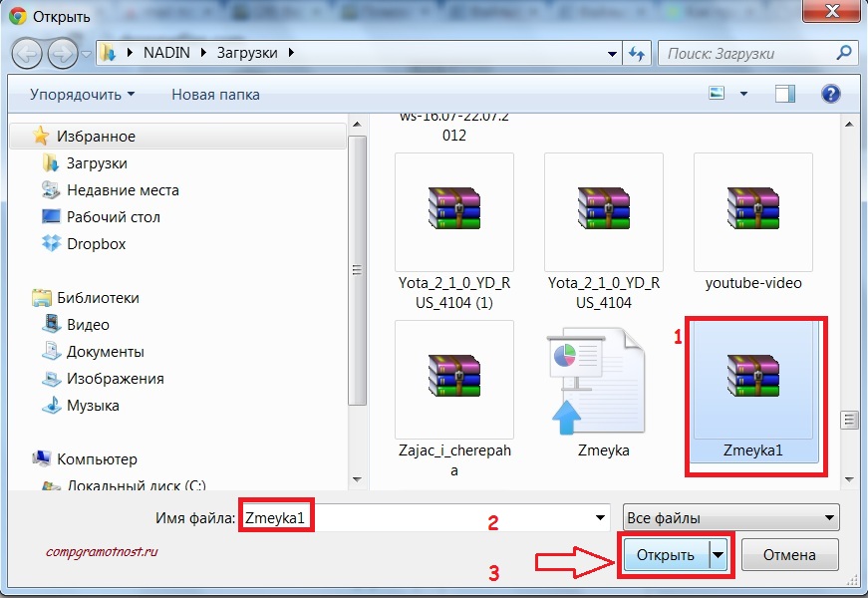This screenshot has height=598, width=868.
Task: Open Недавние места in sidebar
Action: click(x=123, y=190)
